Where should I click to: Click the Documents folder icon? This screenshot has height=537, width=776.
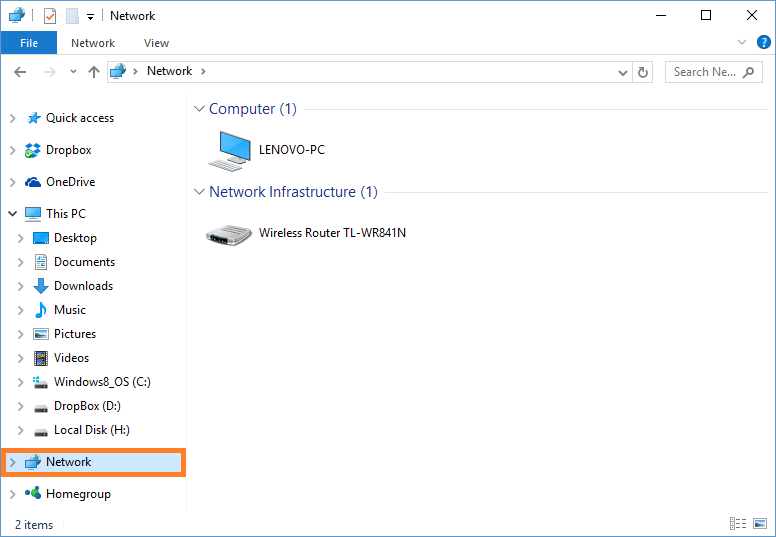pos(41,262)
